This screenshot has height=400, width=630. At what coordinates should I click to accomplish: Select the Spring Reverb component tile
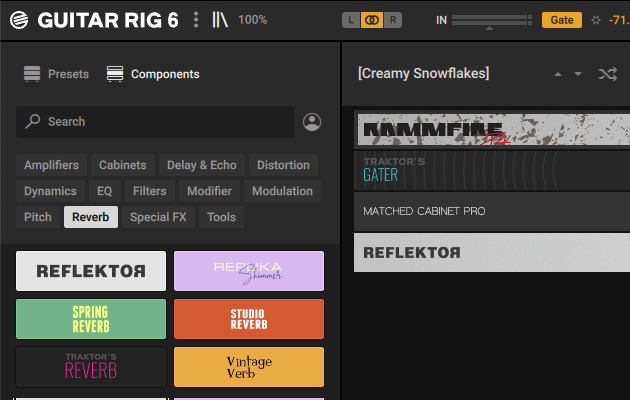tap(91, 319)
